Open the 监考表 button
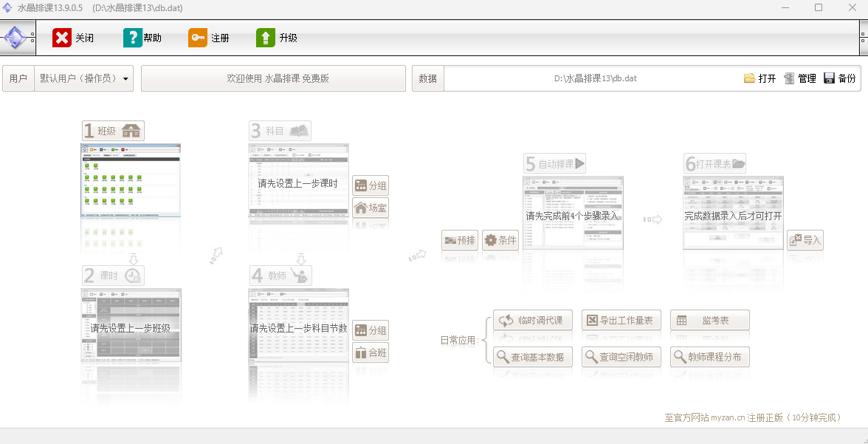 click(x=710, y=320)
